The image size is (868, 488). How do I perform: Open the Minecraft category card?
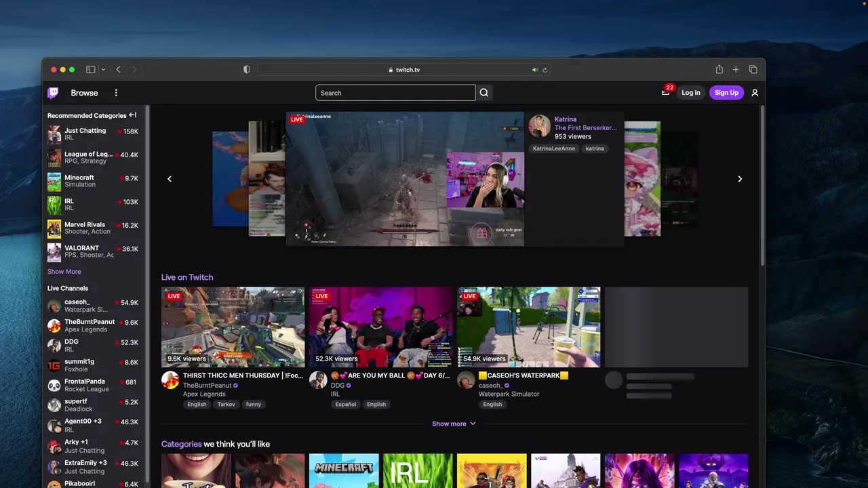click(344, 471)
